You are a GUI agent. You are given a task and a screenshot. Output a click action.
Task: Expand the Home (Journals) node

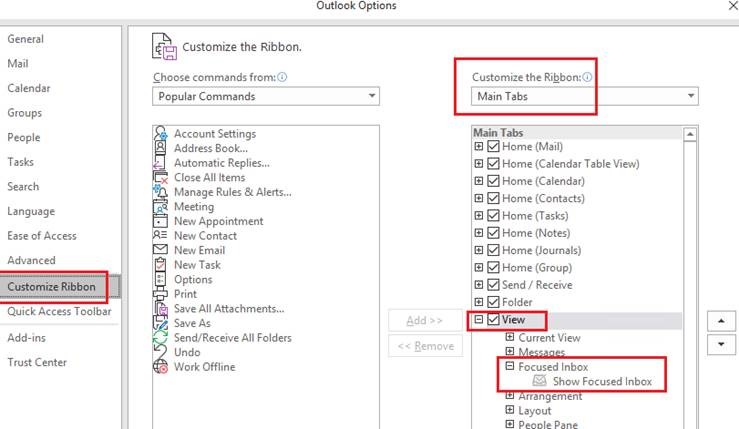coord(478,250)
